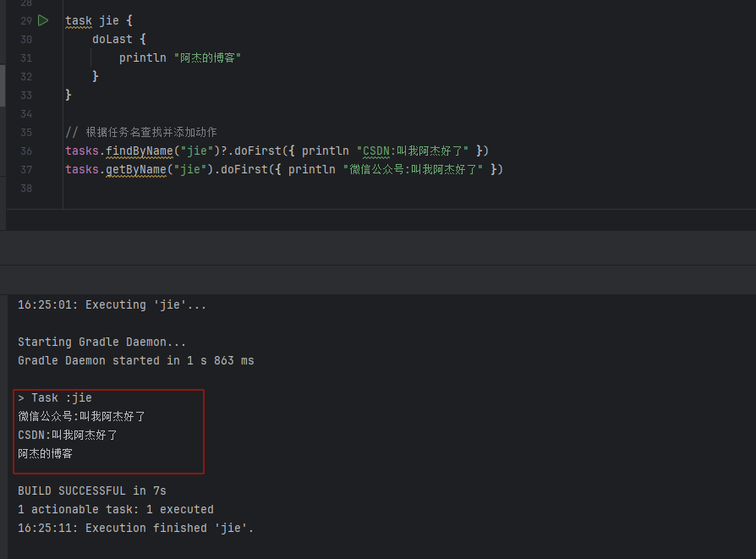Viewport: 756px width, 559px height.
Task: Select the string "阿杰的博客" in println
Action: pyautogui.click(x=207, y=58)
